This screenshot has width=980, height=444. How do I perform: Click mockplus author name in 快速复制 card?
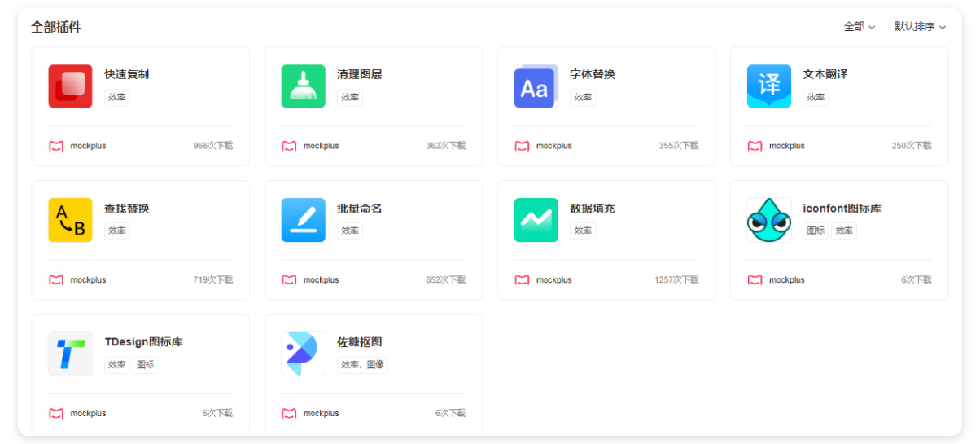[88, 146]
